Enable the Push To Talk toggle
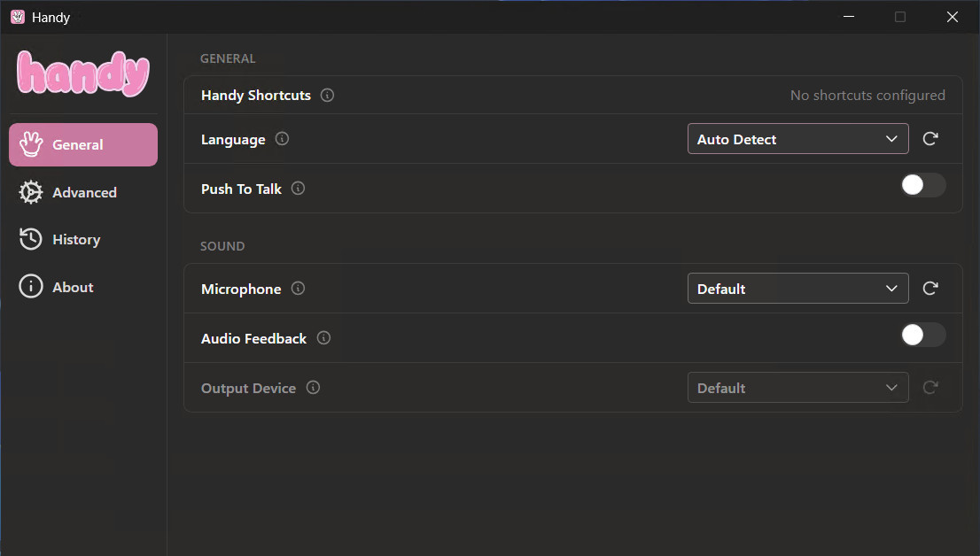This screenshot has height=556, width=980. click(x=923, y=185)
